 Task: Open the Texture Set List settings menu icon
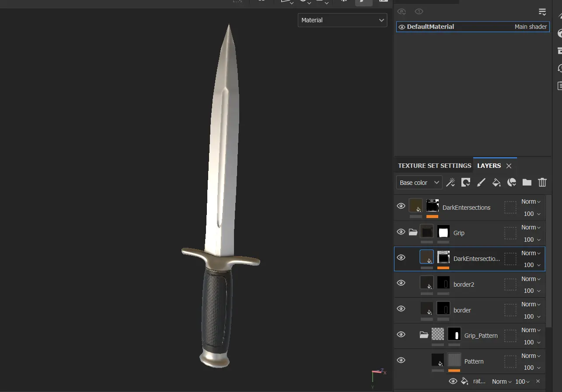(542, 12)
